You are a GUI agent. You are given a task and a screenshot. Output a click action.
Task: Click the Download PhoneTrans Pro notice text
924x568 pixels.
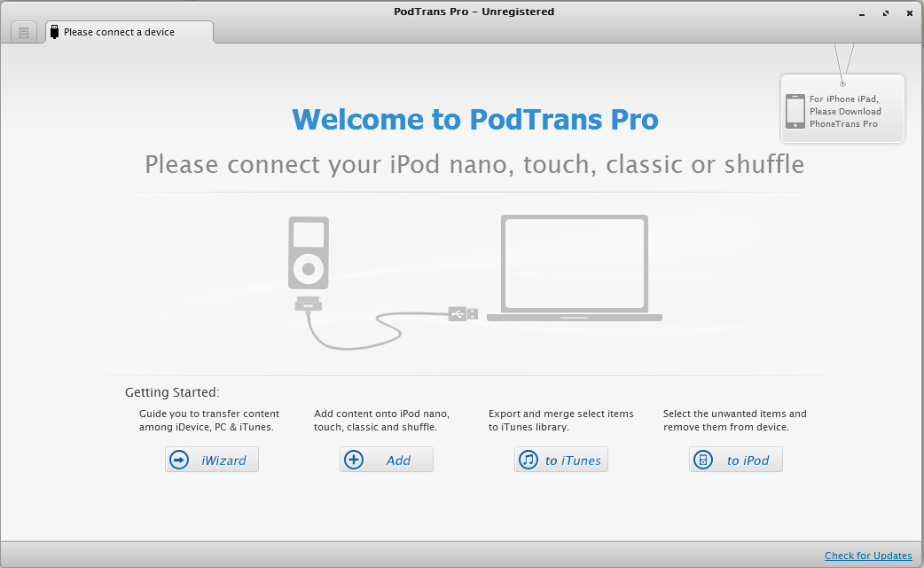845,112
